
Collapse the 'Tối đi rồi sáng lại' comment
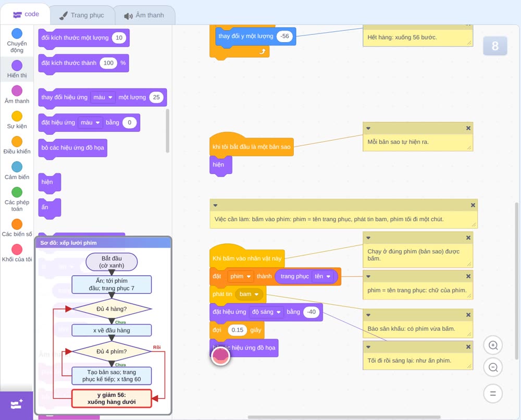coord(368,347)
